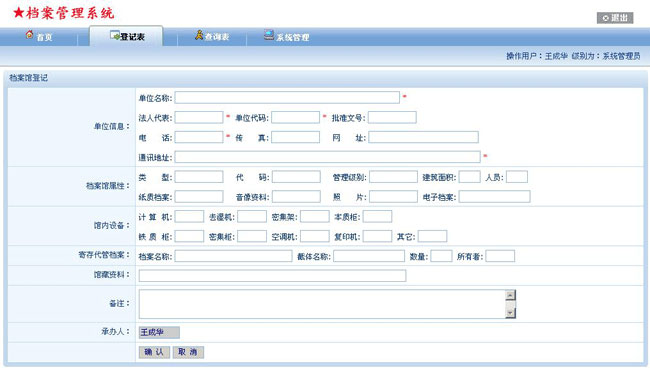Click inside the 备注 text area
Viewport: 650px width, 370px height.
(323, 304)
